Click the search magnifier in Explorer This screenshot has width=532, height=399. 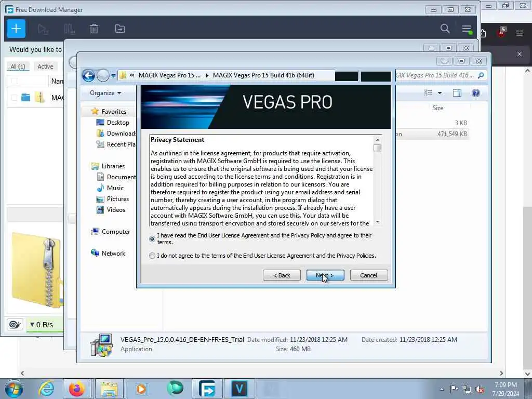[x=481, y=75]
